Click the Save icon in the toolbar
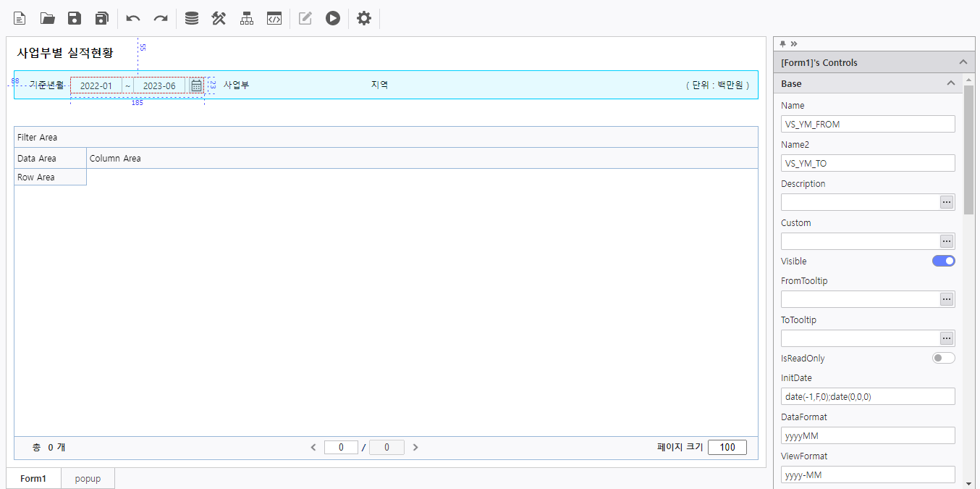Viewport: 980px width, 489px height. 75,18
